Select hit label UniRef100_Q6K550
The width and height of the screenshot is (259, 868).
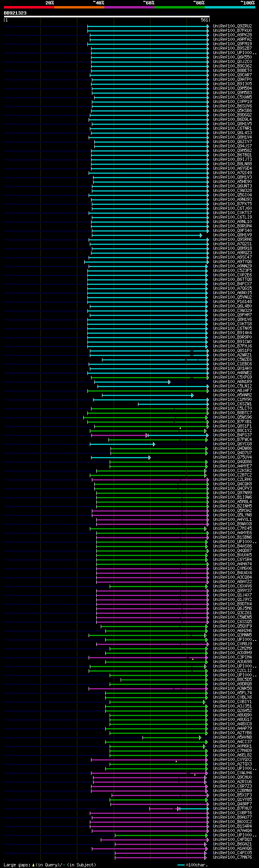(232, 57)
